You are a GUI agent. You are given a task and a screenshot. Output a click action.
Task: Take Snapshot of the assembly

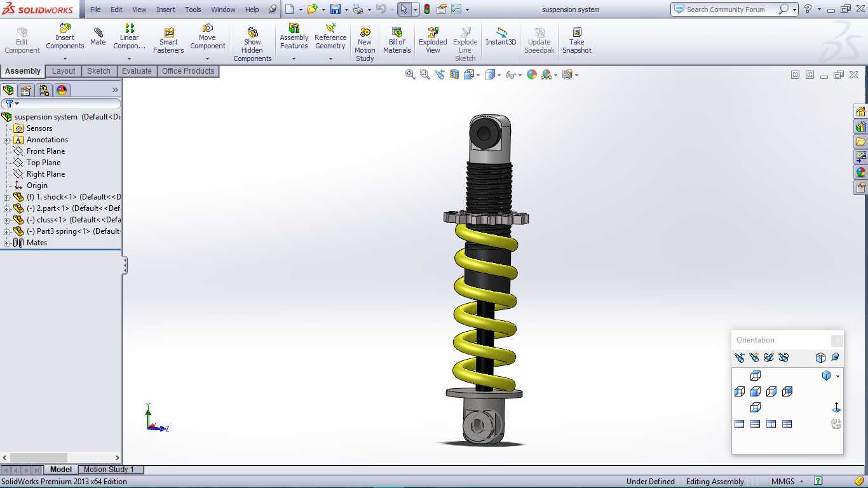point(577,41)
